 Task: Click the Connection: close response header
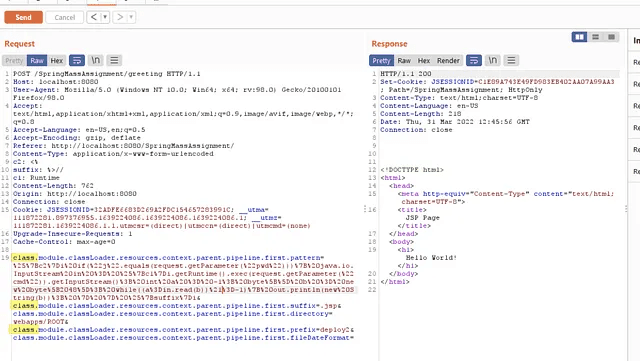click(416, 130)
